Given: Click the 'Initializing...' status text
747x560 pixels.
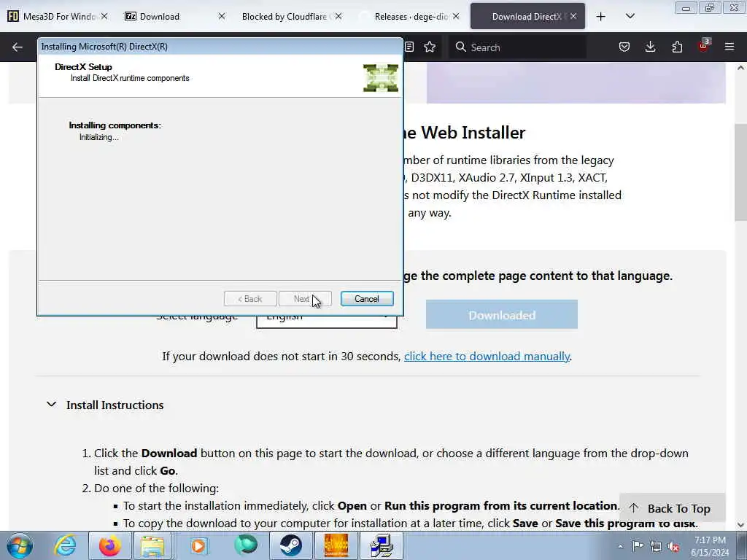Looking at the screenshot, I should (99, 137).
